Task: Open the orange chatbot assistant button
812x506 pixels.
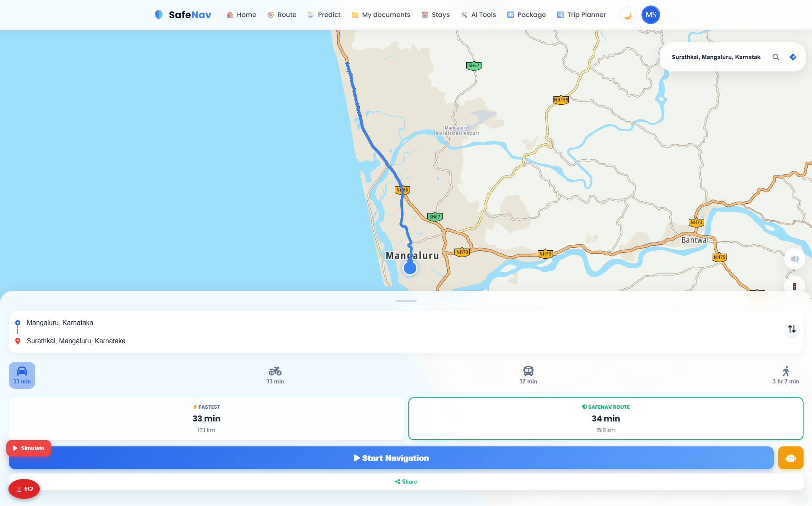Action: (790, 458)
